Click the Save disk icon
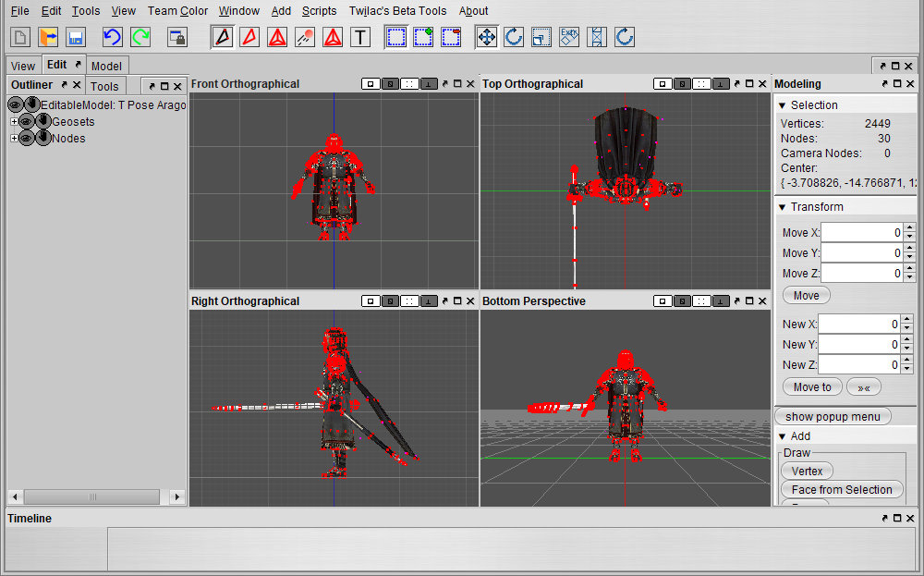The image size is (924, 576). (x=76, y=37)
